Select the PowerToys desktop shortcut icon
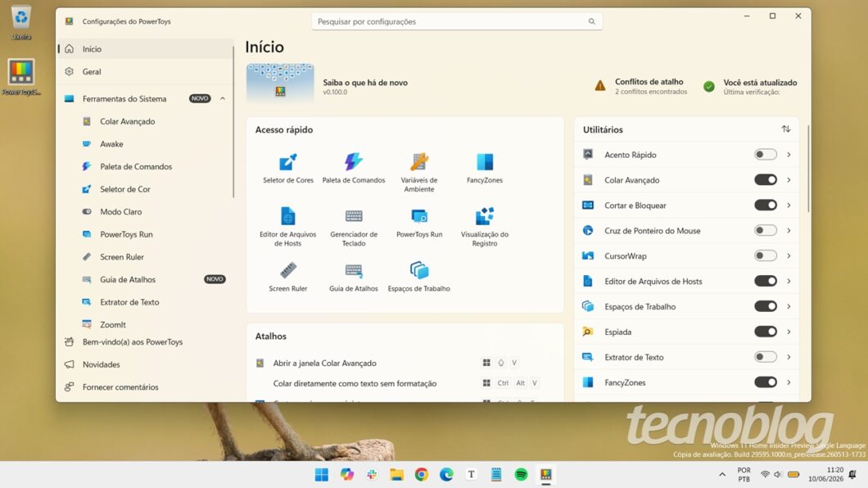This screenshot has height=488, width=868. (x=21, y=77)
